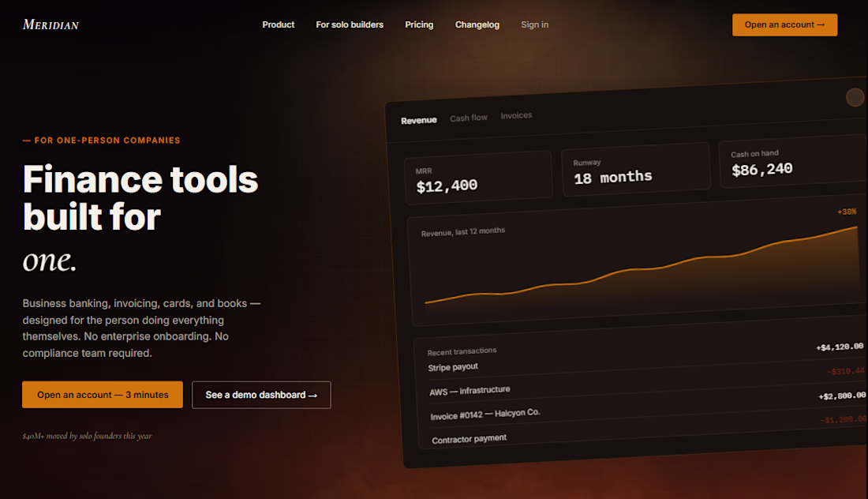Click Sign in
Image resolution: width=868 pixels, height=499 pixels.
point(534,25)
